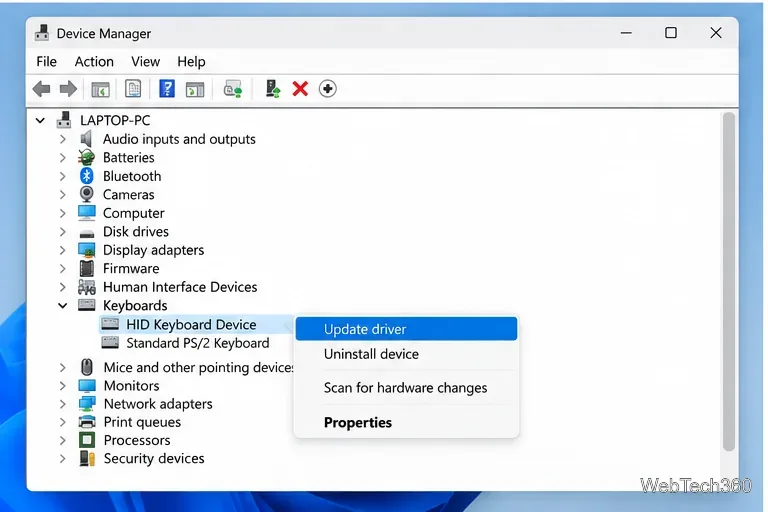Click the Display adapters icon
Screen dimensions: 768x512
[87, 250]
